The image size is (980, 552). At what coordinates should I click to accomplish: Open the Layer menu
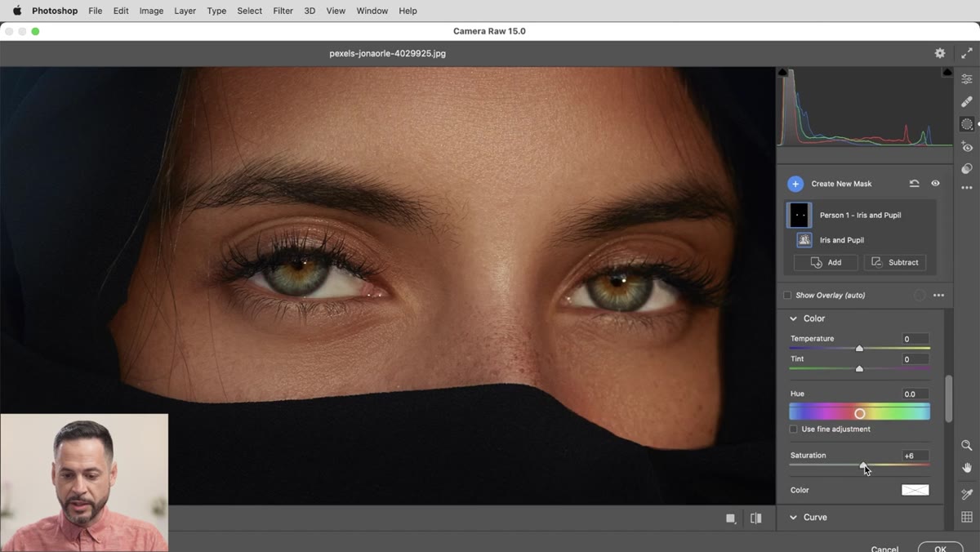185,11
